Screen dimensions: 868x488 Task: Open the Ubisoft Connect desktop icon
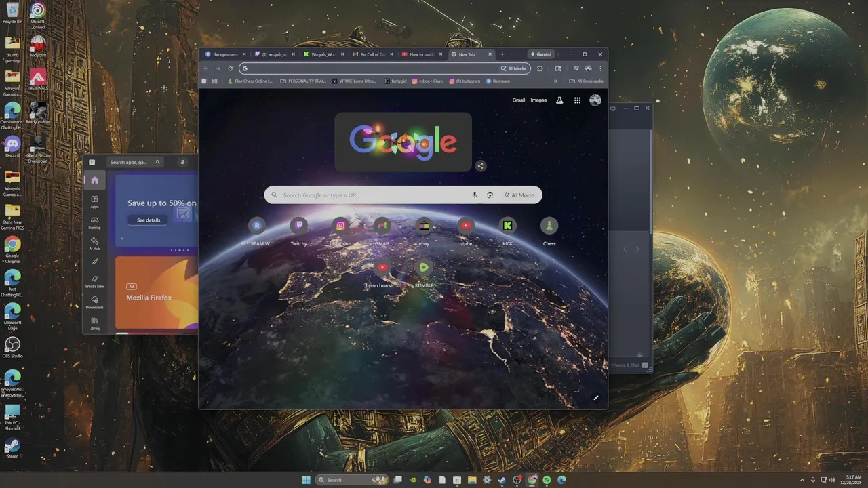(x=38, y=16)
